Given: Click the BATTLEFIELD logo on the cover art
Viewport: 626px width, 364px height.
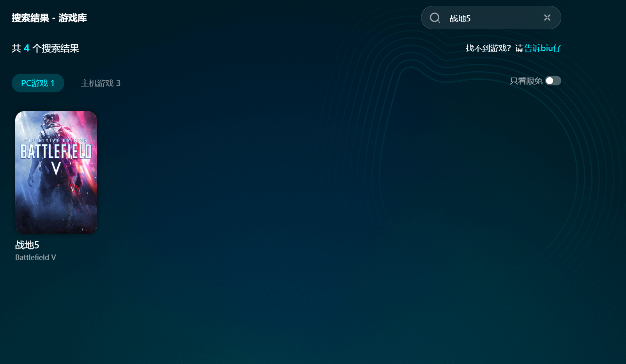Looking at the screenshot, I should pyautogui.click(x=56, y=152).
